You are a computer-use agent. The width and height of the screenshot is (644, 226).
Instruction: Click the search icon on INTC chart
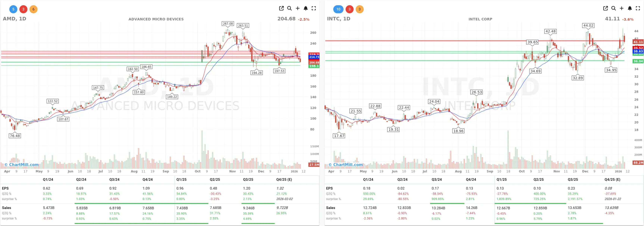tap(613, 8)
